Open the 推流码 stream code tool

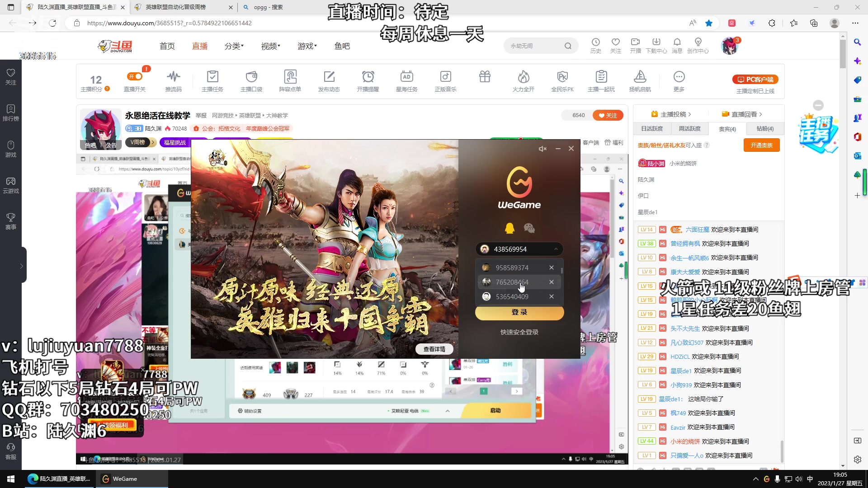pyautogui.click(x=174, y=81)
